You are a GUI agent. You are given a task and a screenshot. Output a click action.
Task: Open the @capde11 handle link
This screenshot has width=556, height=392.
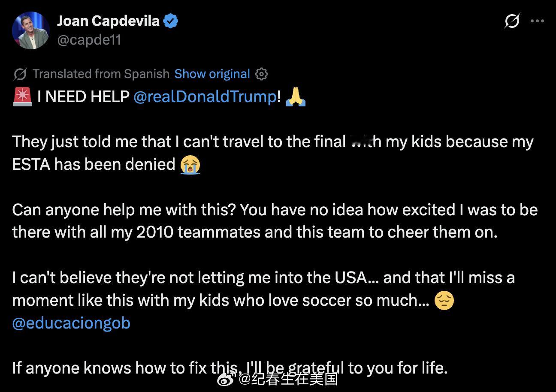point(89,40)
